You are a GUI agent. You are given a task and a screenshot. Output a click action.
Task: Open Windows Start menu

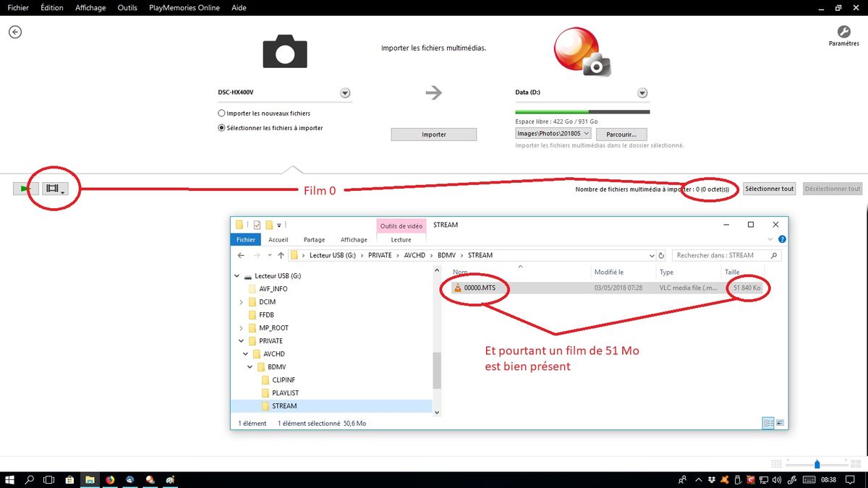10,479
